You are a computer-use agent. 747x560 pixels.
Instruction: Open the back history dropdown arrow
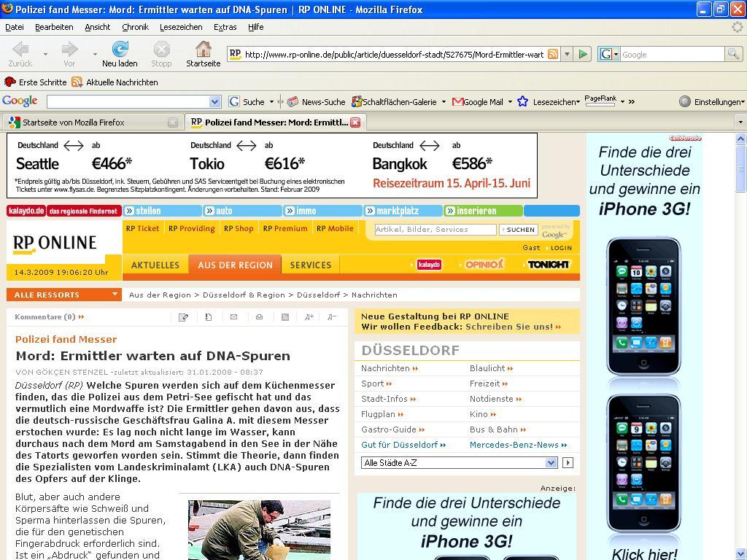pos(45,54)
